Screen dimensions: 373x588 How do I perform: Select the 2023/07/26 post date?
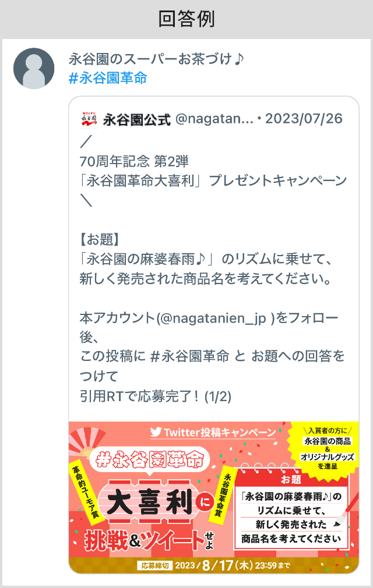click(304, 119)
